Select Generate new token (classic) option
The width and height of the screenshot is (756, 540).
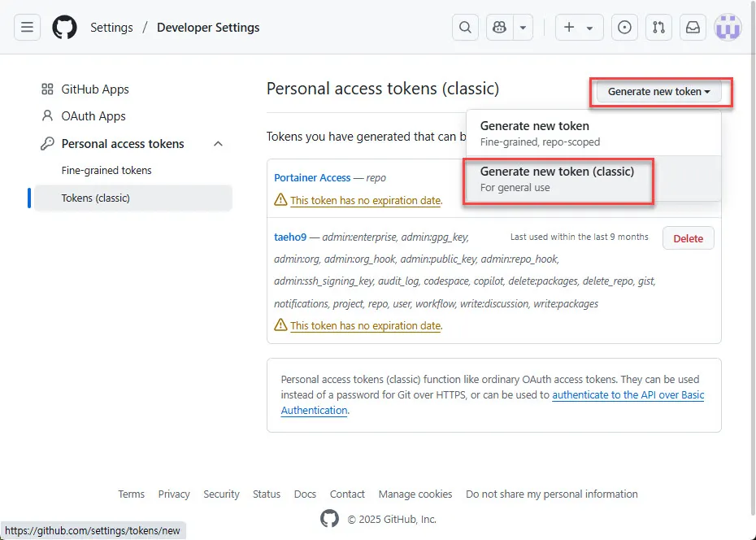[558, 179]
